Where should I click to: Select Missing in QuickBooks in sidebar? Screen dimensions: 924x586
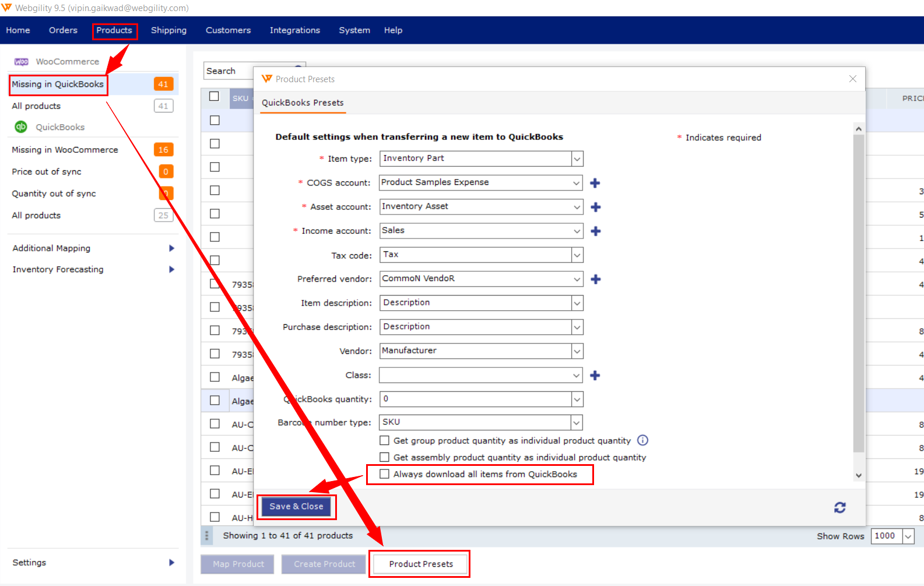tap(58, 85)
